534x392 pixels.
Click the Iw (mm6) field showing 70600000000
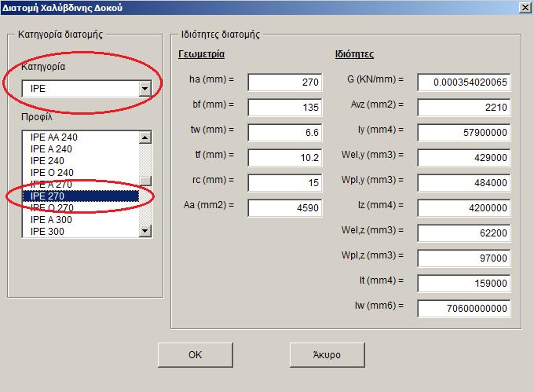[x=464, y=309]
